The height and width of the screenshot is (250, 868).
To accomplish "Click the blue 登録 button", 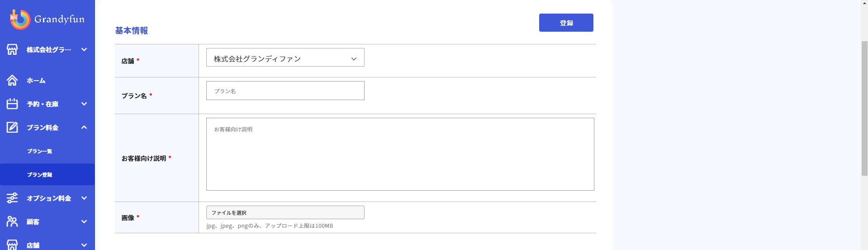I will (566, 23).
